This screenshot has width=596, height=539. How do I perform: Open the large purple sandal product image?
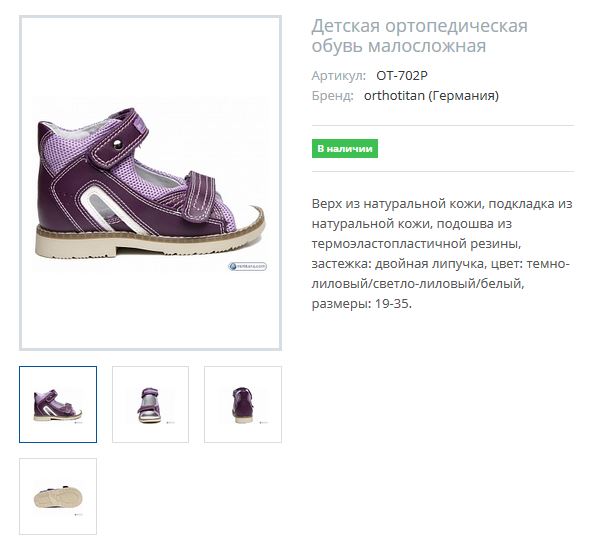150,183
